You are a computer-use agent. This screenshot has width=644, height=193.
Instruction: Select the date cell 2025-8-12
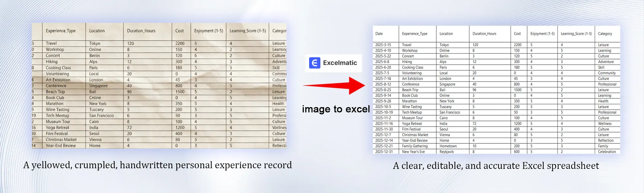pyautogui.click(x=383, y=84)
